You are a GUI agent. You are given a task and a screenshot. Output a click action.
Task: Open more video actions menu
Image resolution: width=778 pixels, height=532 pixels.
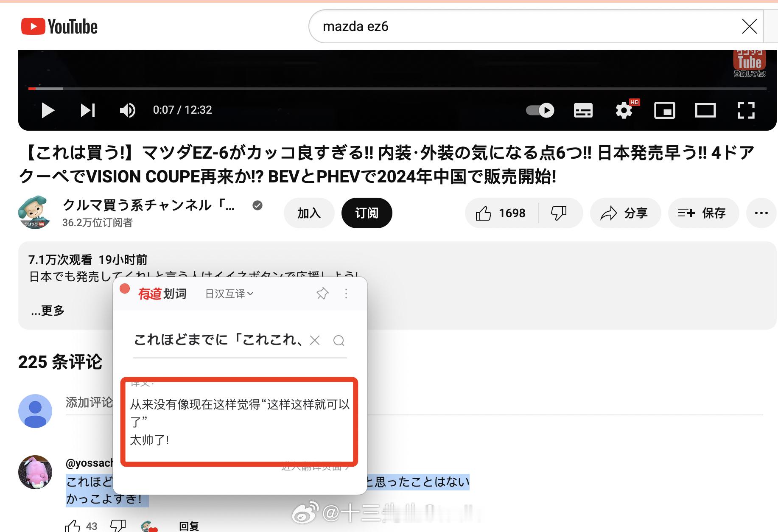coord(761,213)
